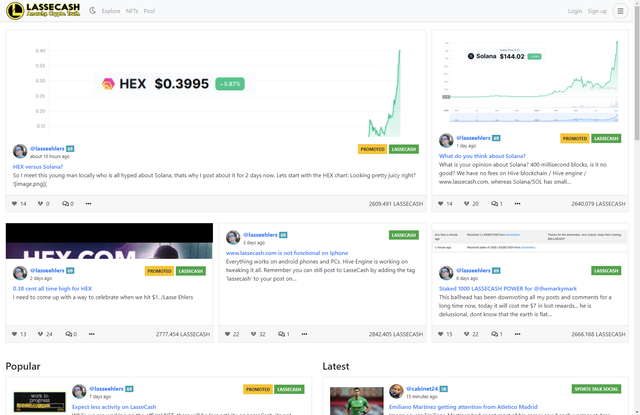Open author avatar on HEX versus Solana post

(x=20, y=151)
